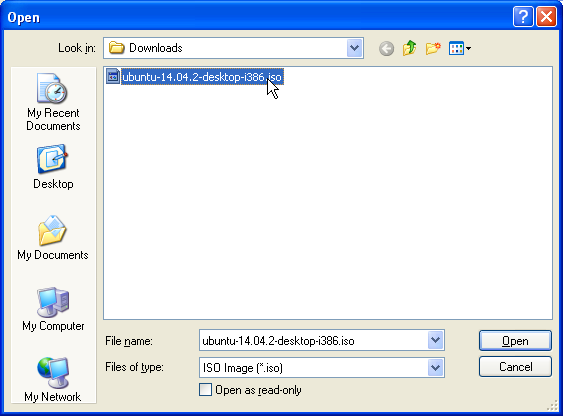Expand the Files of type dropdown

pos(435,367)
